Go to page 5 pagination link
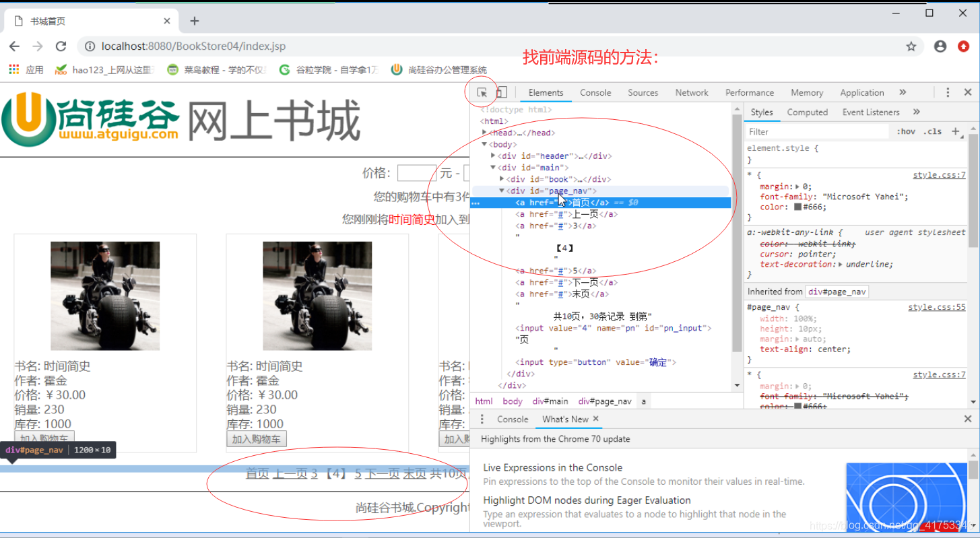Image resolution: width=980 pixels, height=538 pixels. (358, 473)
